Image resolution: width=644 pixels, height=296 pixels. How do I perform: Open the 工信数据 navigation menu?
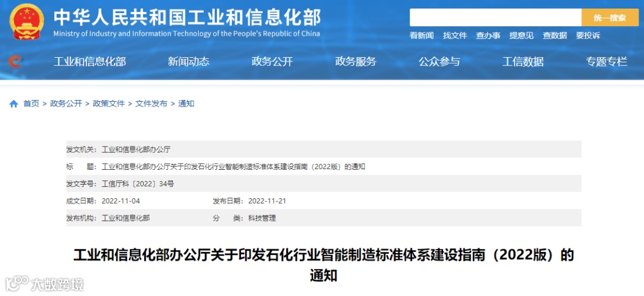[524, 62]
